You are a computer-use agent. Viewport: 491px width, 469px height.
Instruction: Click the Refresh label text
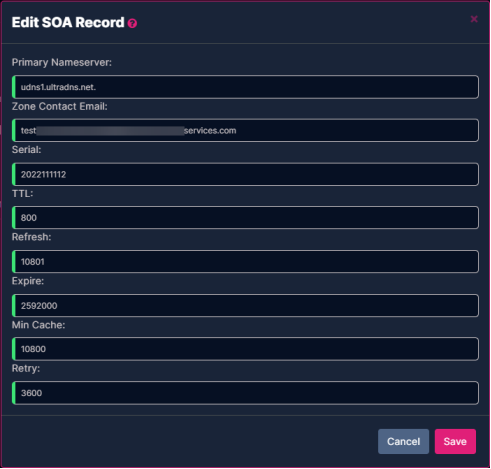pyautogui.click(x=31, y=237)
